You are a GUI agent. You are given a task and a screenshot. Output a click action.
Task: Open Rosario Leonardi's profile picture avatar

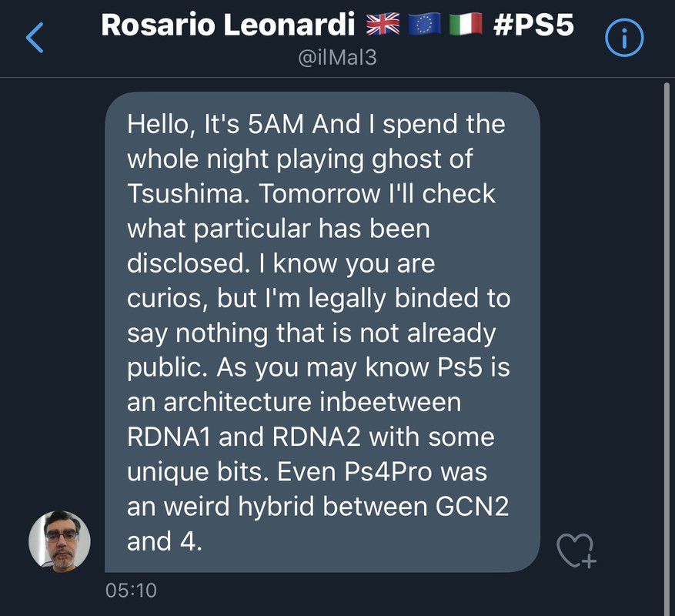(x=59, y=541)
